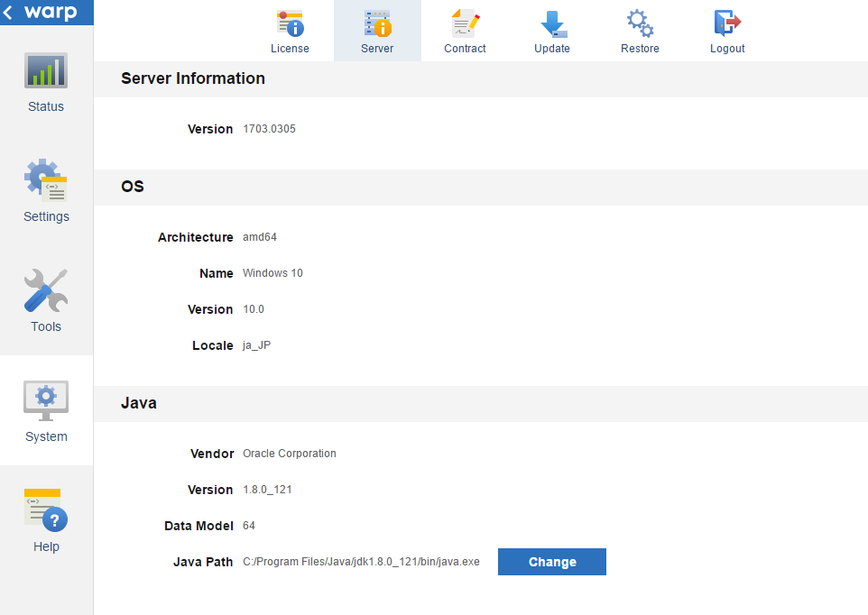Select the System section icon
Viewport: 868px width, 615px height.
pos(45,400)
